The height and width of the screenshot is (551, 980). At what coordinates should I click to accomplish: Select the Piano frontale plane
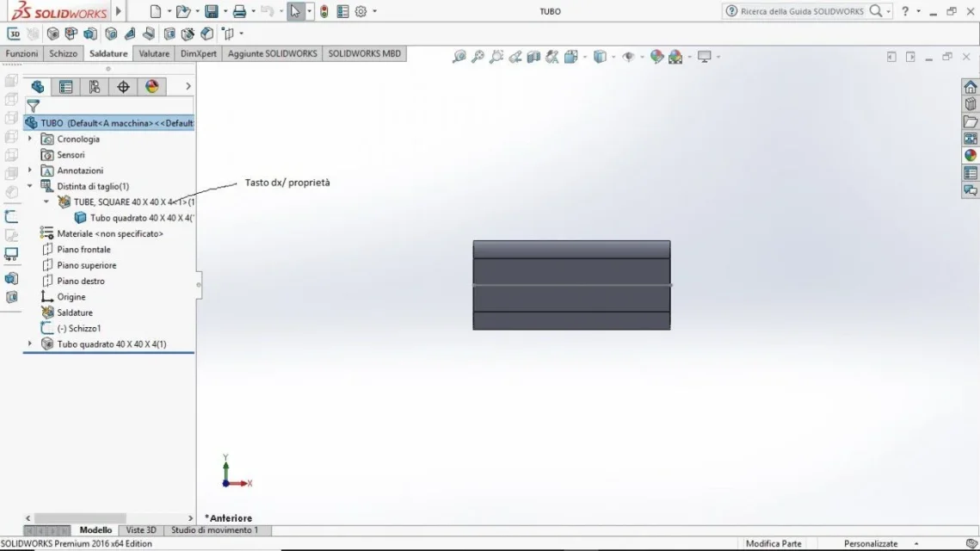tap(76, 249)
